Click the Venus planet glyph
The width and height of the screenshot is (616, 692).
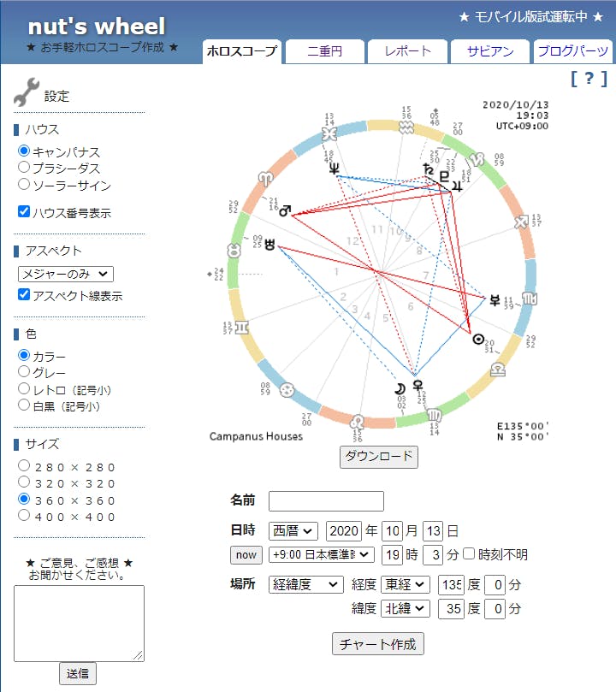pyautogui.click(x=417, y=385)
